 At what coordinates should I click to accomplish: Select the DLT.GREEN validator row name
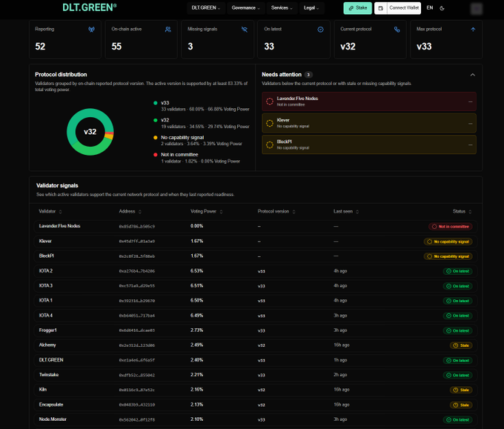click(x=51, y=360)
